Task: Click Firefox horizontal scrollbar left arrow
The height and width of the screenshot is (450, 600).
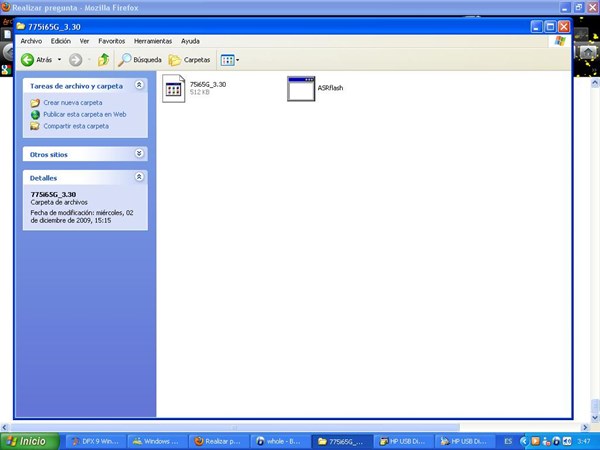Action: [5, 427]
